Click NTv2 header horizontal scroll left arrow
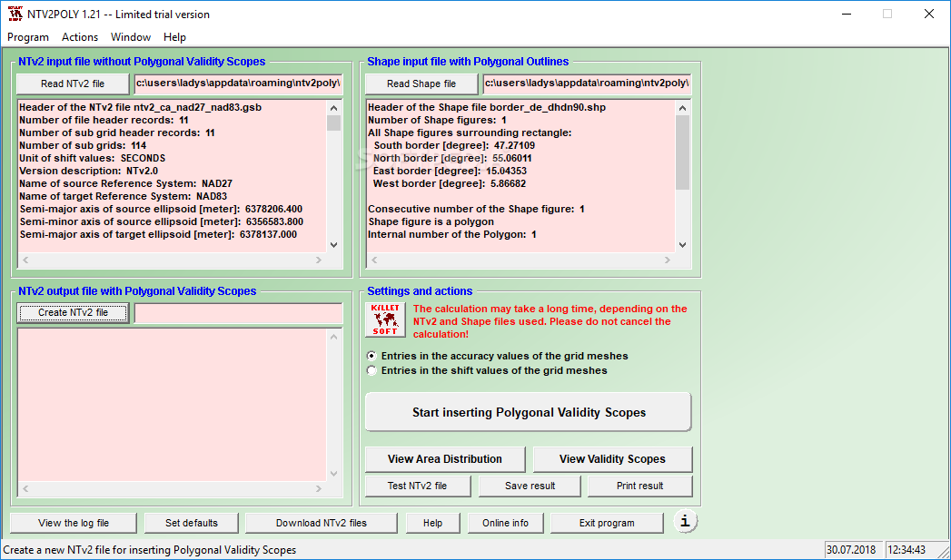951x560 pixels. [25, 260]
